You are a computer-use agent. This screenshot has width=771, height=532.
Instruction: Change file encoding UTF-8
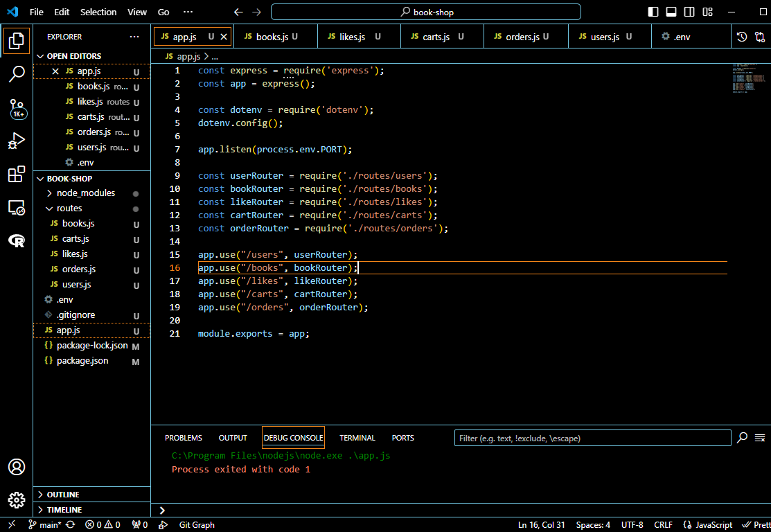coord(632,524)
